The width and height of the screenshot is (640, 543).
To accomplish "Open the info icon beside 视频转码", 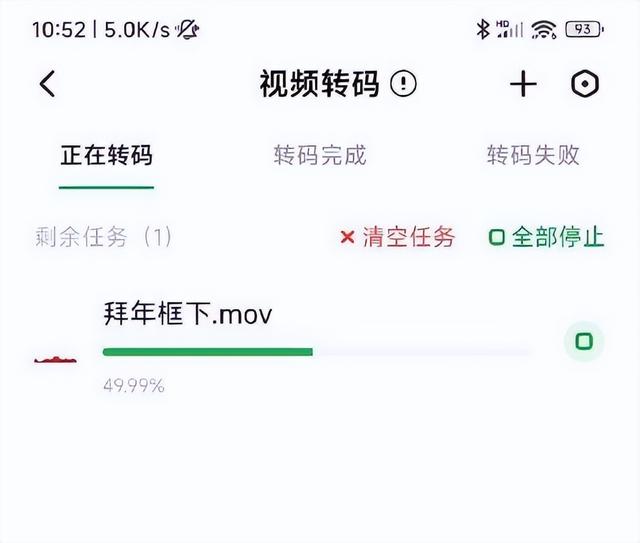I will 403,84.
